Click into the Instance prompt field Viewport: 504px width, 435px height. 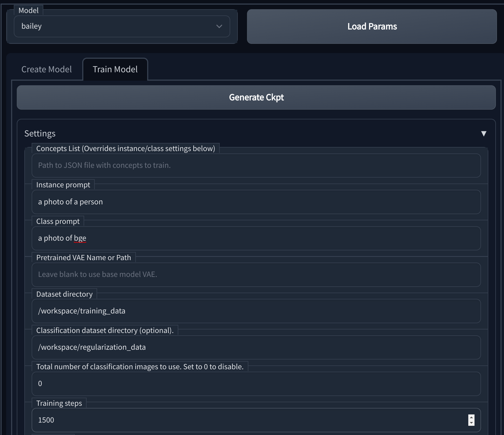click(x=256, y=202)
